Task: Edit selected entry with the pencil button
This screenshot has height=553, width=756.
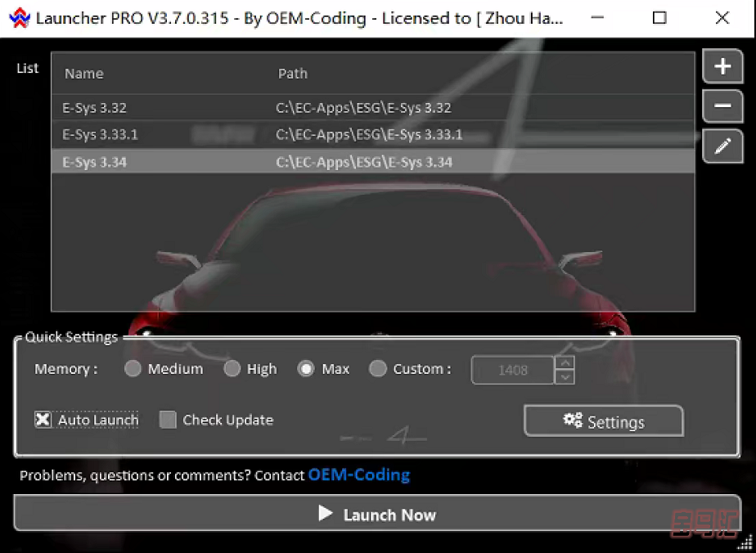Action: (722, 146)
